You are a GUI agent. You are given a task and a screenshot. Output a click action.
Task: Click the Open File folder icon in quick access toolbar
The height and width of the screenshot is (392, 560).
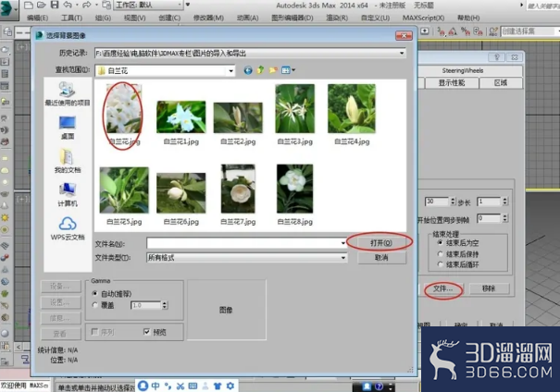click(42, 5)
